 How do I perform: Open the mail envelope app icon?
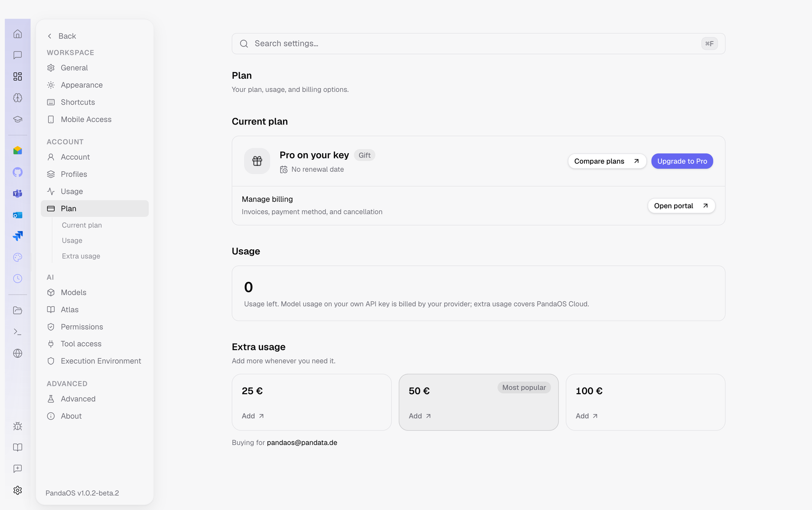click(17, 151)
